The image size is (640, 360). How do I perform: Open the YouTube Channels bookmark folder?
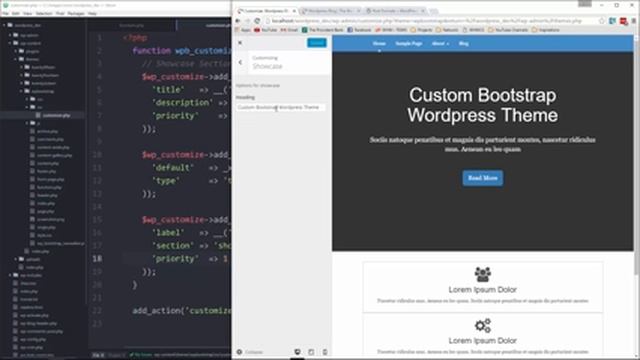tap(508, 30)
